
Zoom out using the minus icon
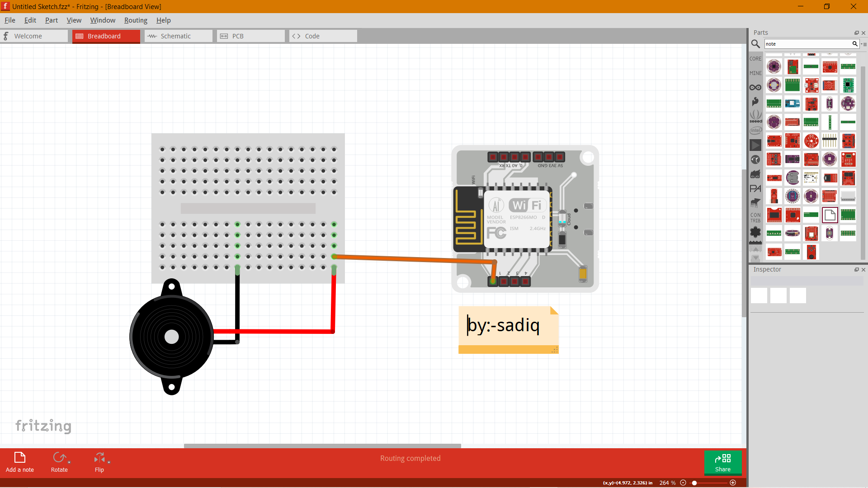[683, 483]
